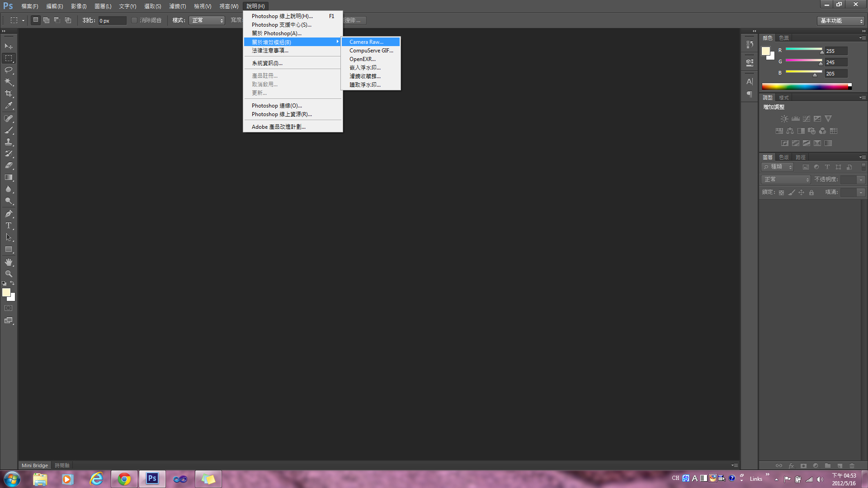This screenshot has height=488, width=868.
Task: Select the Clone Stamp tool
Action: [9, 142]
